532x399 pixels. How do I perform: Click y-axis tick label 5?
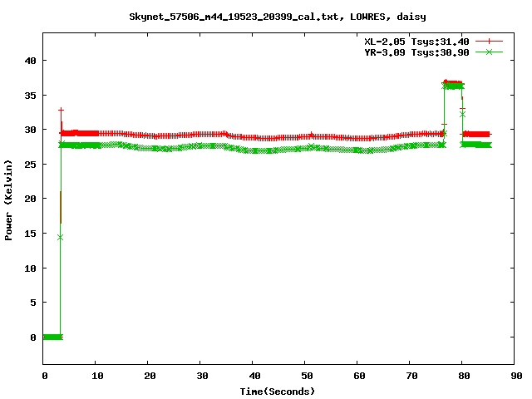tap(33, 303)
